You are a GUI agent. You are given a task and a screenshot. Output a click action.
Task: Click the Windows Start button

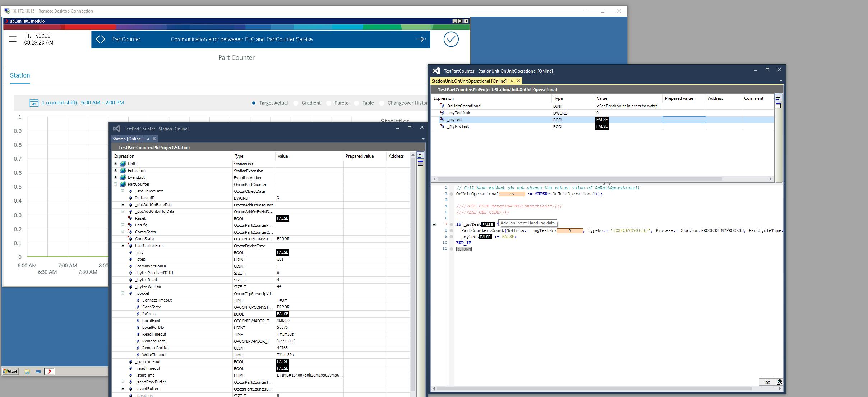point(10,372)
